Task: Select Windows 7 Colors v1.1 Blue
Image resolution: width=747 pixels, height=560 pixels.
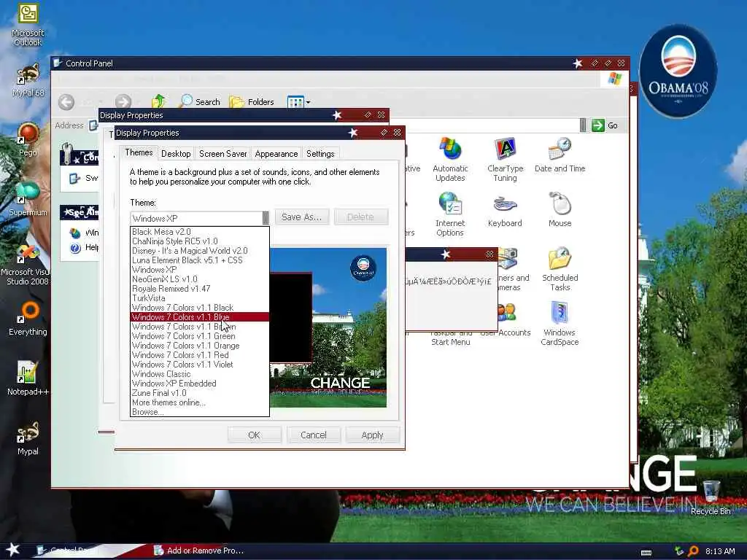Action: 200,317
